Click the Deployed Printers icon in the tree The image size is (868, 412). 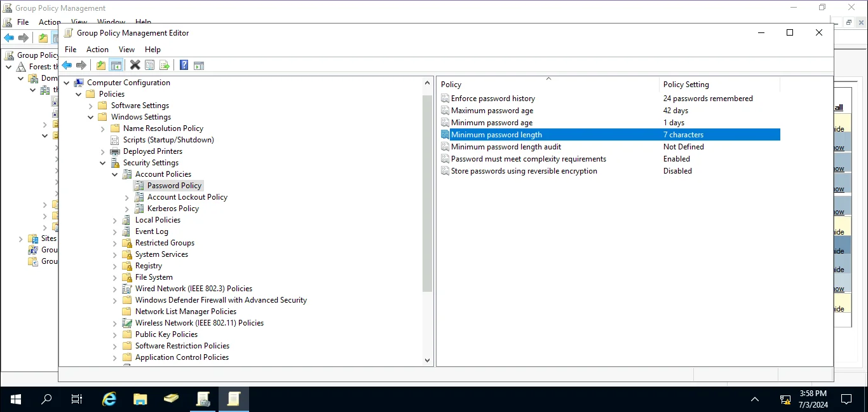(x=115, y=151)
